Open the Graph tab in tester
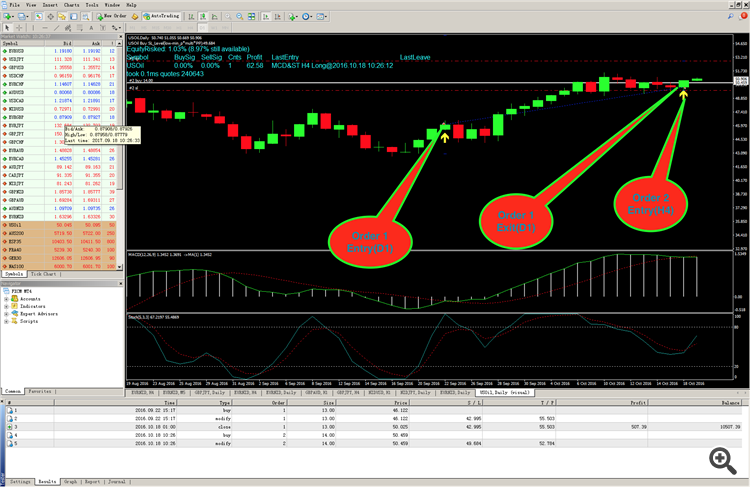Image resolution: width=750 pixels, height=487 pixels. (x=70, y=481)
